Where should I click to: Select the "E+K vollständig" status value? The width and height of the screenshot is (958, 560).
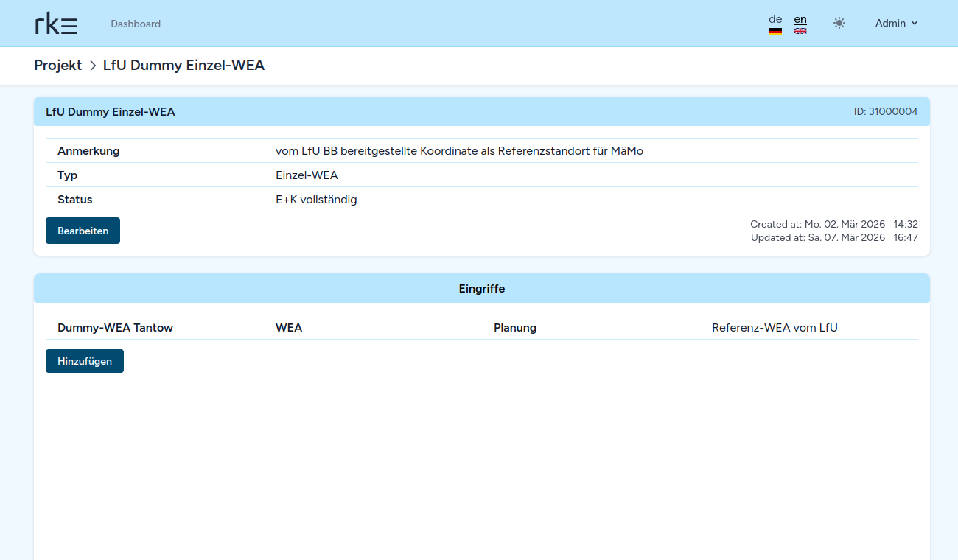point(316,200)
